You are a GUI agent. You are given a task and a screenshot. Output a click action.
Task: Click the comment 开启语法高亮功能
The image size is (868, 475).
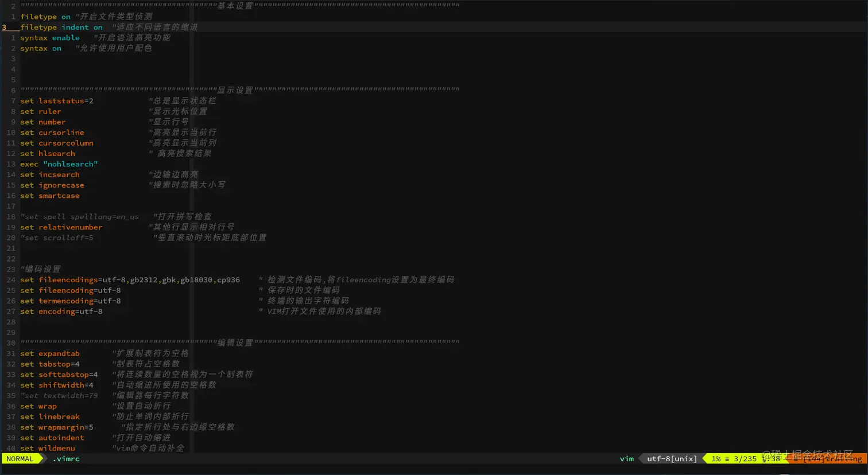(x=132, y=37)
